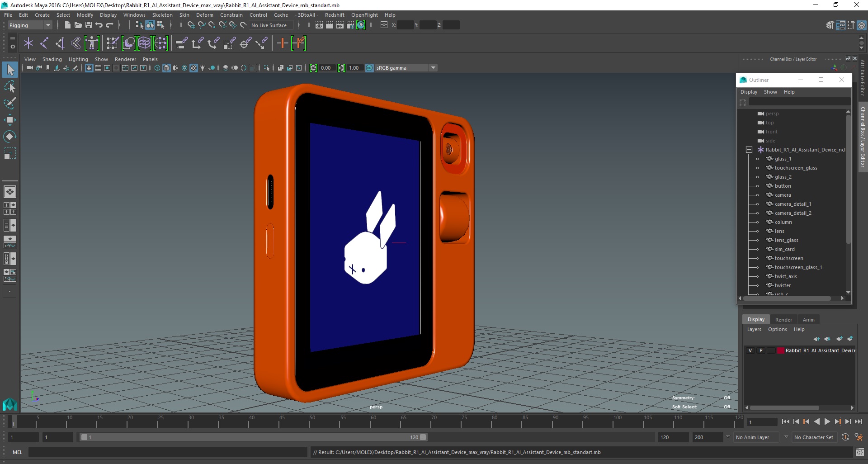Create new layer from selected icon
The width and height of the screenshot is (868, 464).
(850, 339)
